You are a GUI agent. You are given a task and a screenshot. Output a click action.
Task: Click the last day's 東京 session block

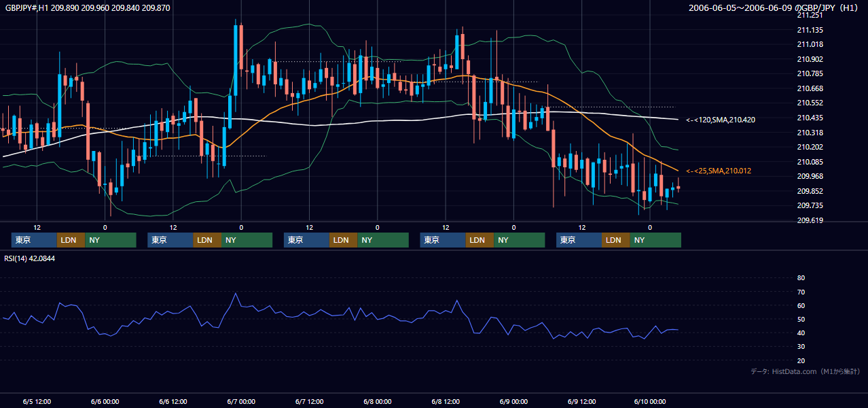click(579, 240)
